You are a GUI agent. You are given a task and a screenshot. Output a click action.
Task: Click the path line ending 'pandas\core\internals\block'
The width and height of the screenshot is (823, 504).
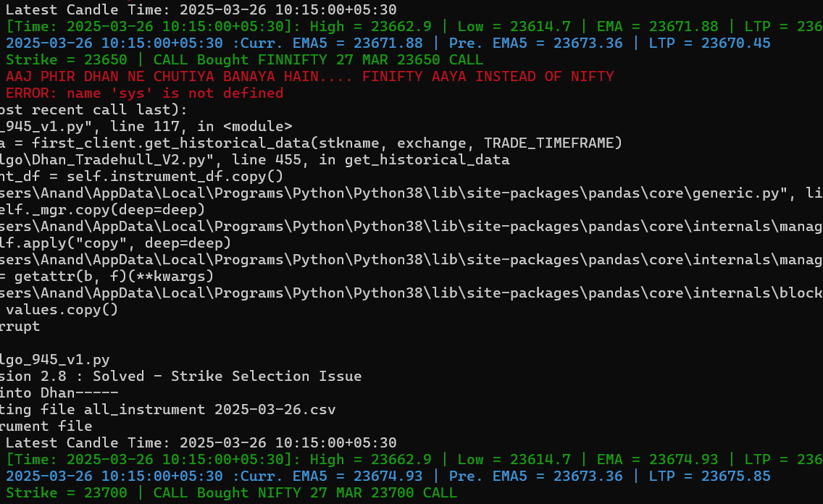coord(411,293)
